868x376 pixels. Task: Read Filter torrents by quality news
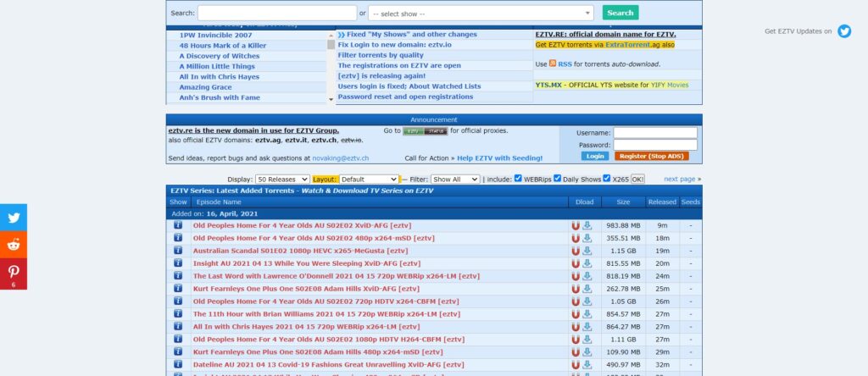[x=381, y=55]
